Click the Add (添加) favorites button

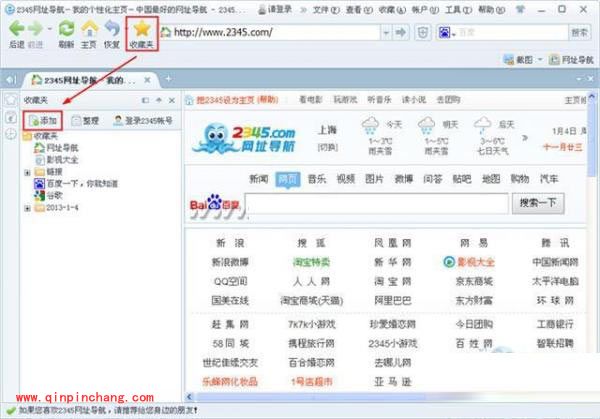click(43, 121)
